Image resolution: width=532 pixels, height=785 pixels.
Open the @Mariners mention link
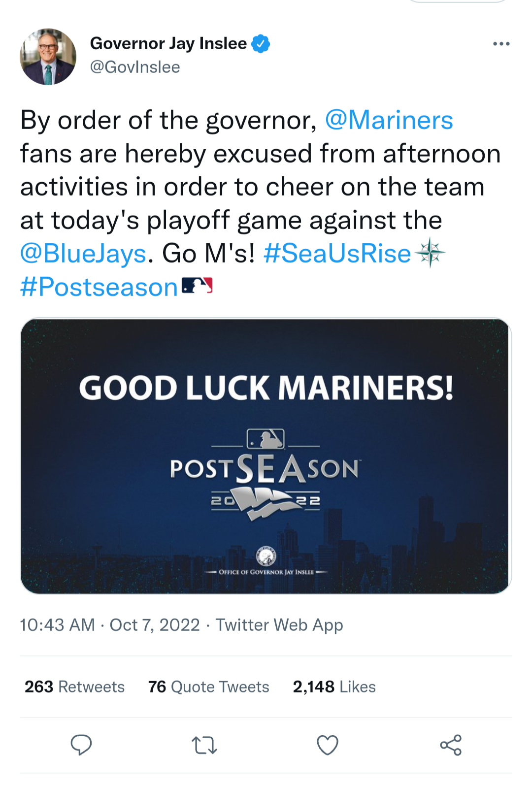[x=389, y=120]
